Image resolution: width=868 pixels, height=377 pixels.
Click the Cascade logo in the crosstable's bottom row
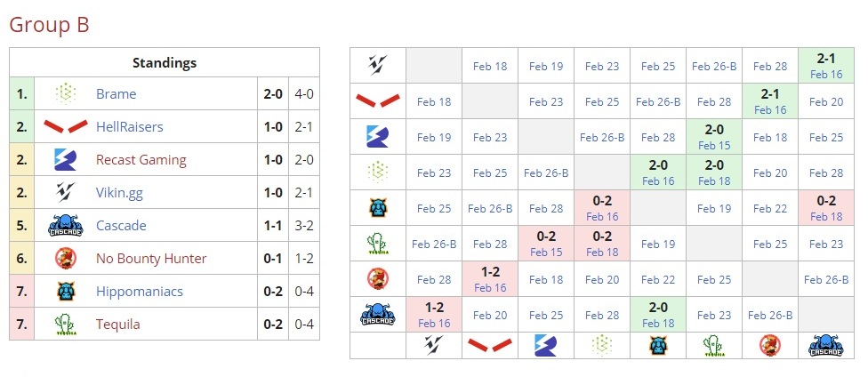826,345
